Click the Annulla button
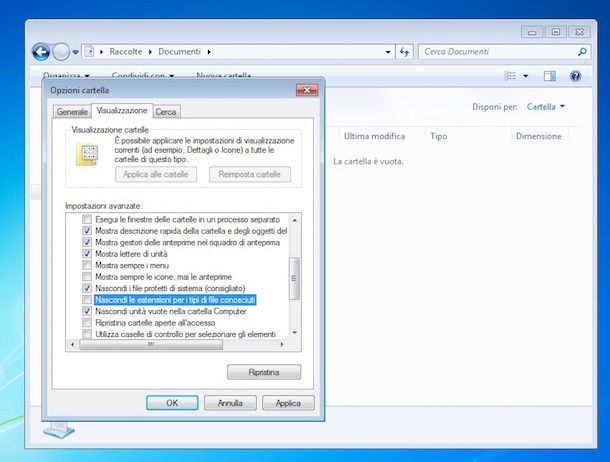 pyautogui.click(x=230, y=403)
